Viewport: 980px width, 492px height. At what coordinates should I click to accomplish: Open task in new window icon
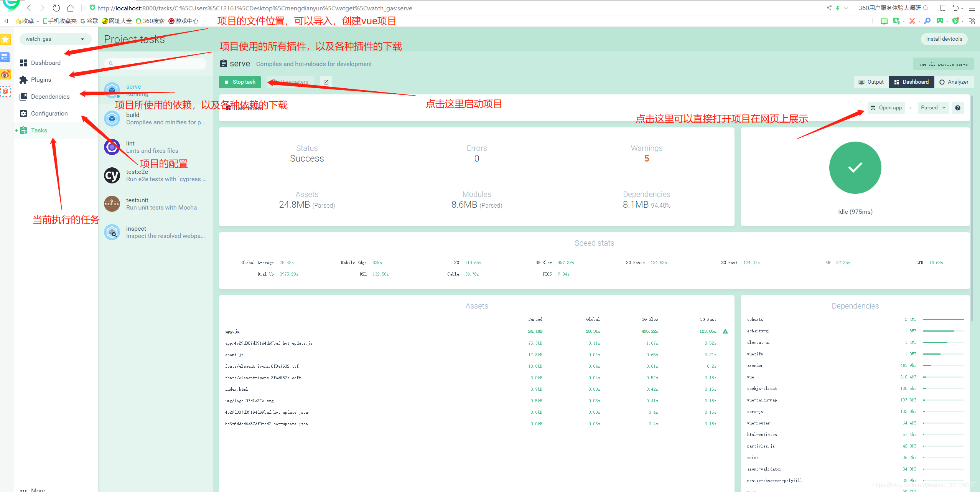coord(326,82)
